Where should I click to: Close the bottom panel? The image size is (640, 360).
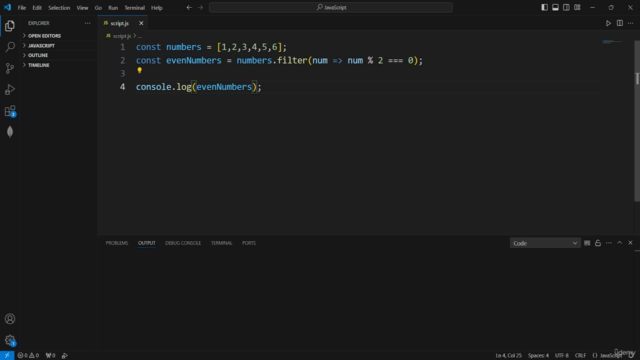(x=630, y=243)
